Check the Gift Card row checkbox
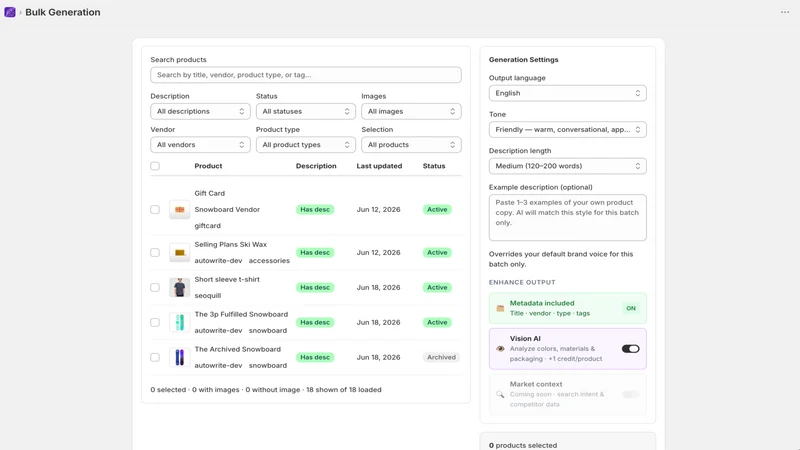 click(155, 209)
